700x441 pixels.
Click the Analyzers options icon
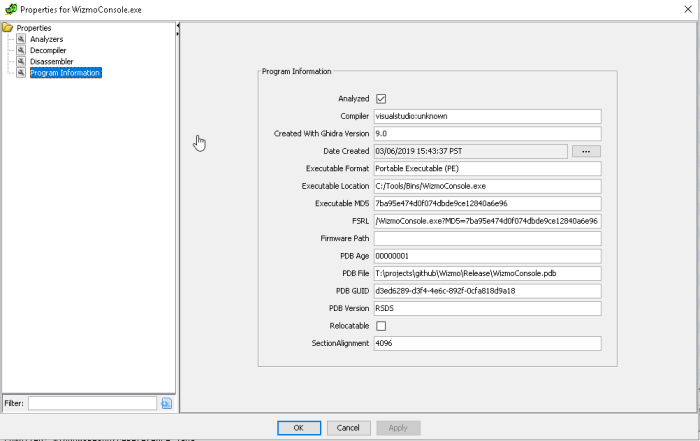(21, 39)
